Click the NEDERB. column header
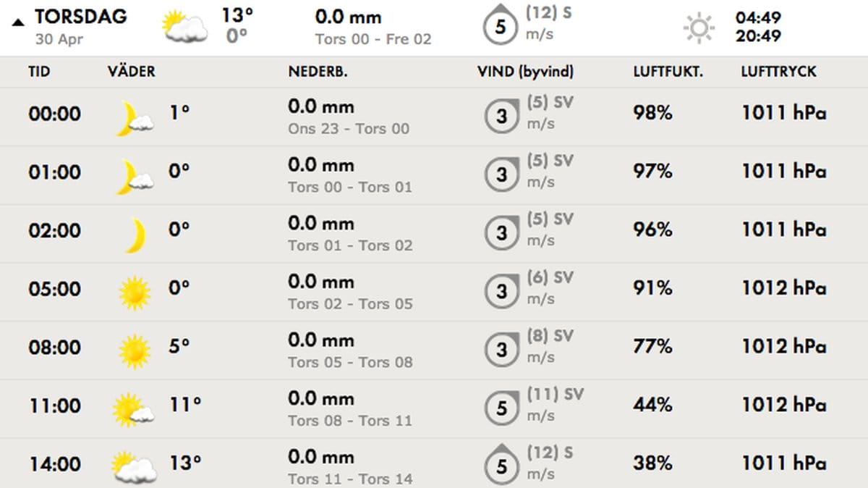This screenshot has width=868, height=488. click(x=317, y=72)
